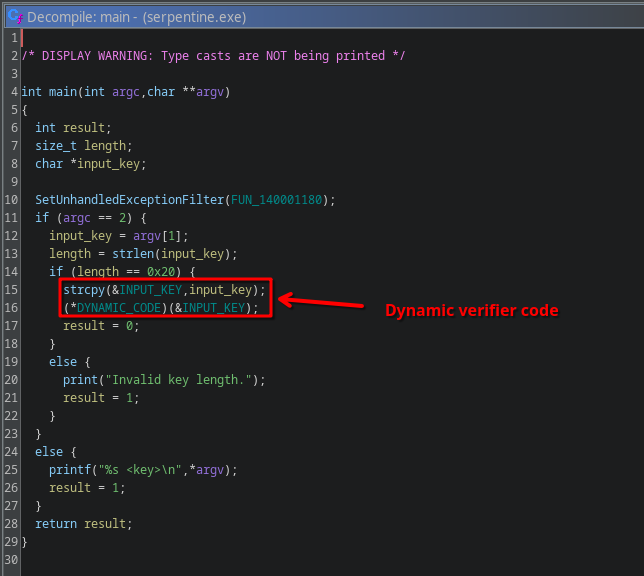The width and height of the screenshot is (644, 576).
Task: Click the 'char *input_key;' declaration
Action: (91, 164)
